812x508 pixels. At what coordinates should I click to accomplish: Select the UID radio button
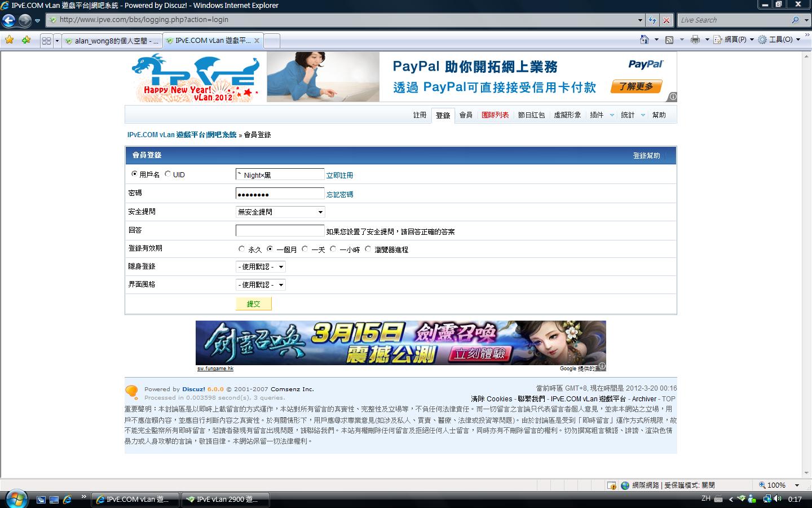[167, 174]
